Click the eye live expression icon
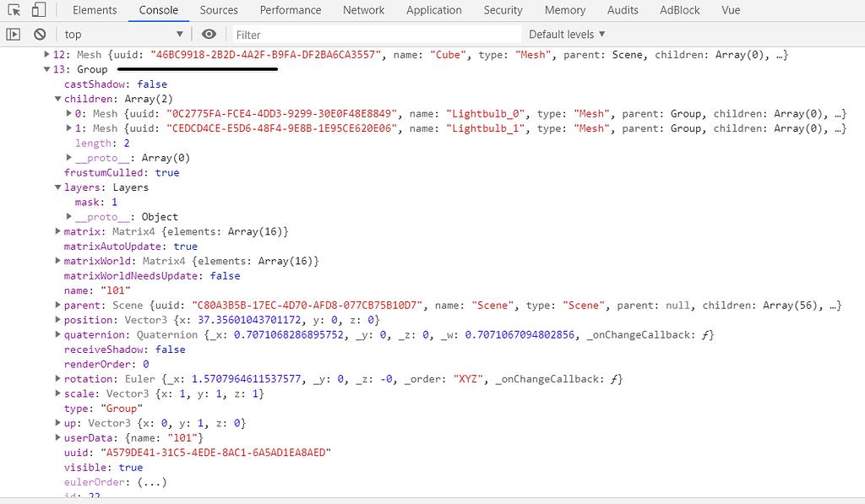 point(209,35)
